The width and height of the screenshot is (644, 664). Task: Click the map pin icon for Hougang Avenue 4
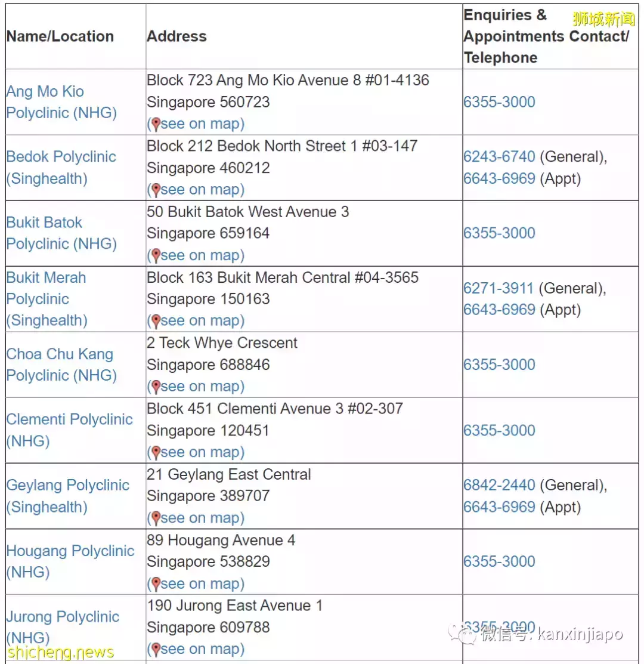pos(156,583)
